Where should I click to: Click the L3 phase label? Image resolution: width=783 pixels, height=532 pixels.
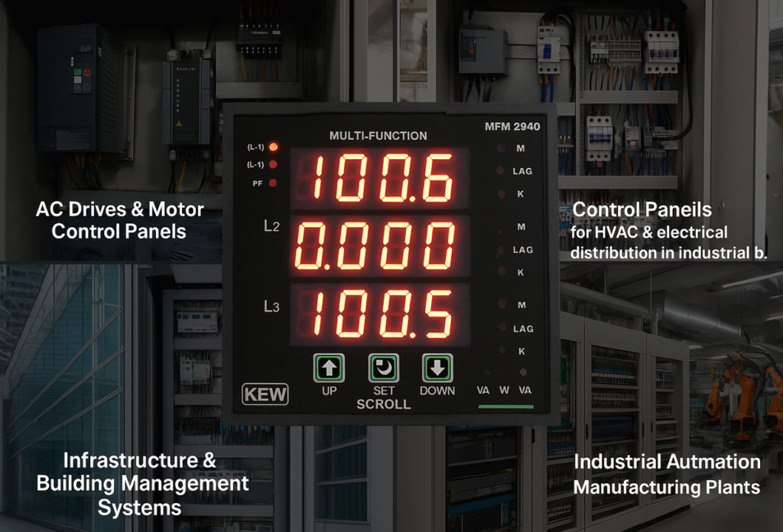tap(271, 307)
